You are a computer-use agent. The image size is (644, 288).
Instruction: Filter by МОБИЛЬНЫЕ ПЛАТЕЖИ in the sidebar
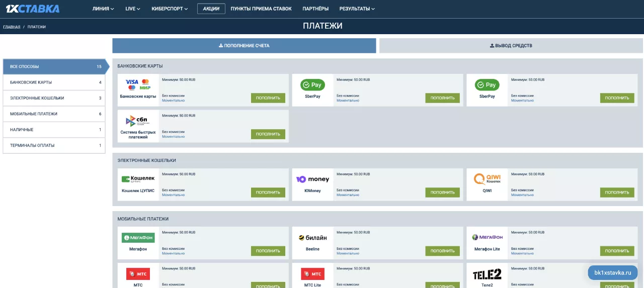click(54, 114)
